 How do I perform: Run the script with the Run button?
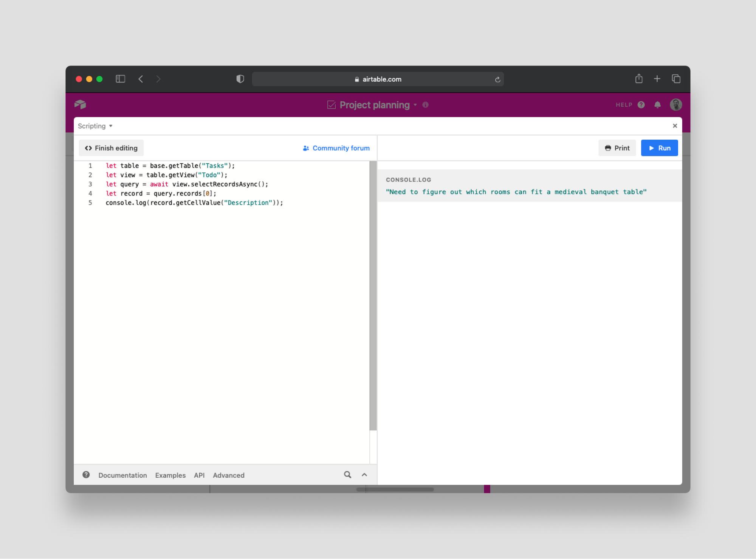(x=659, y=148)
